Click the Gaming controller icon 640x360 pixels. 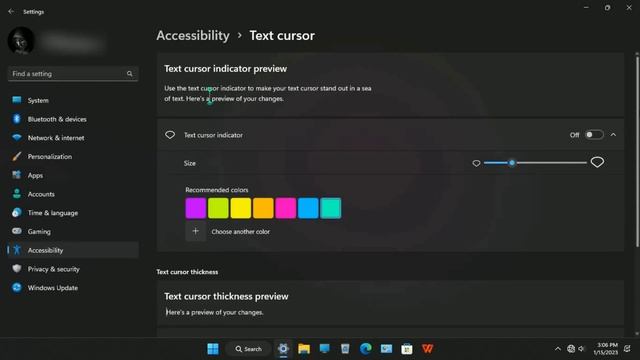(17, 231)
